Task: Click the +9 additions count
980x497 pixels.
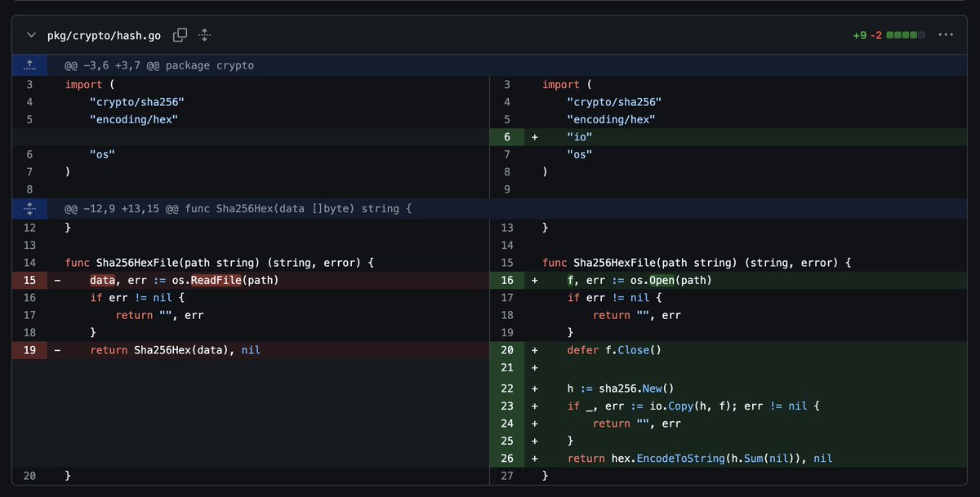Action: [x=859, y=35]
